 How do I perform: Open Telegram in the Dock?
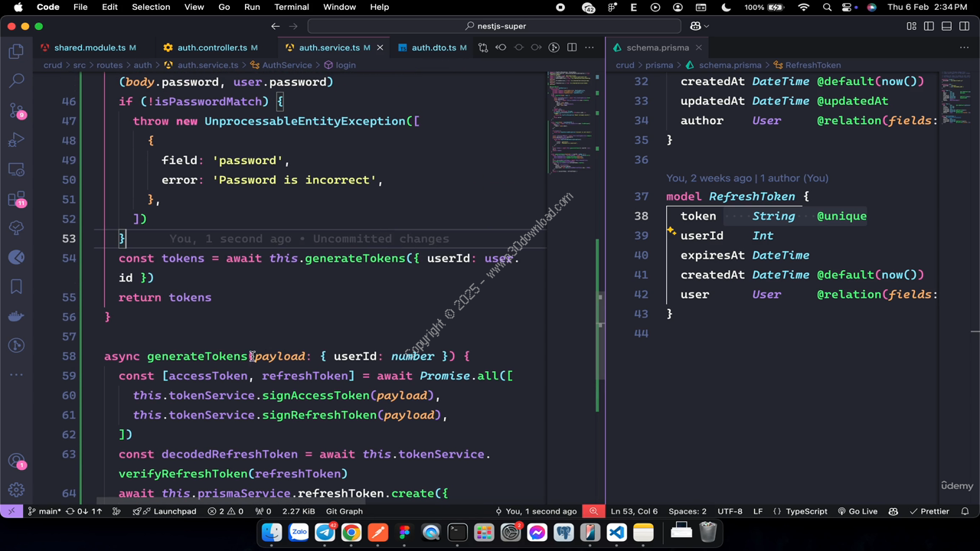coord(325,532)
